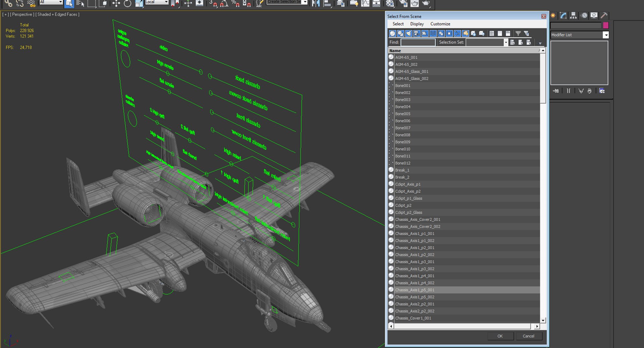The height and width of the screenshot is (348, 644).
Task: Click Select by Name toolbar icon
Action: coord(80,3)
